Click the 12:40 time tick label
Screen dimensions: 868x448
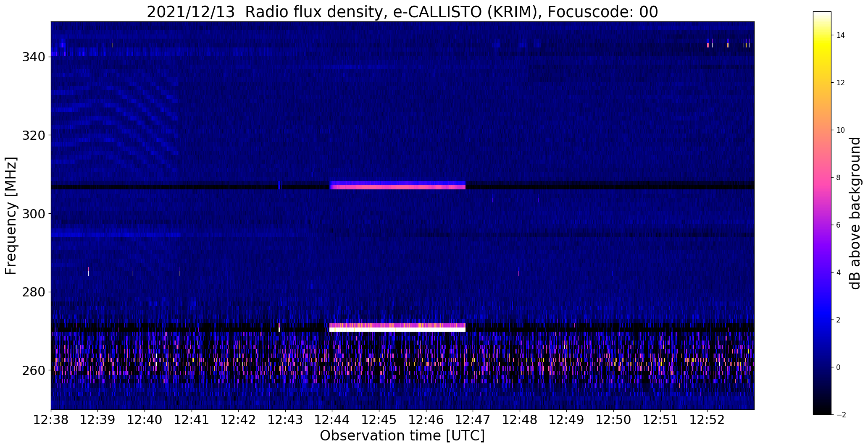(145, 420)
